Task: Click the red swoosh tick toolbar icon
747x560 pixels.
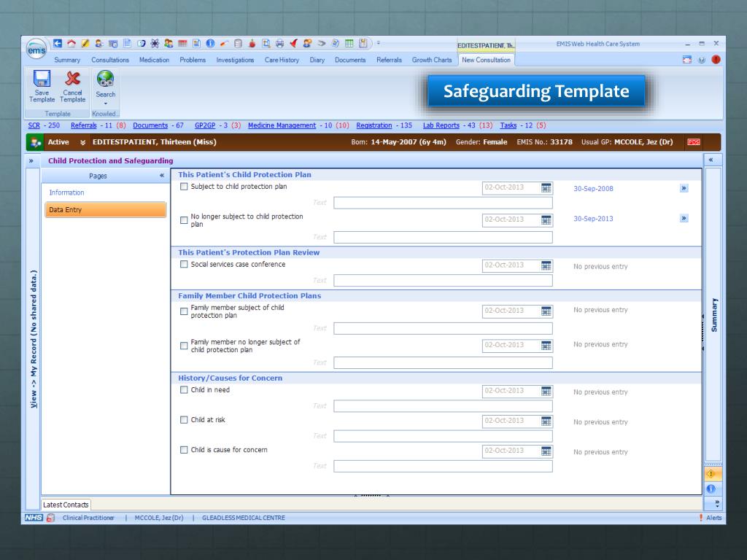Action: click(x=293, y=43)
